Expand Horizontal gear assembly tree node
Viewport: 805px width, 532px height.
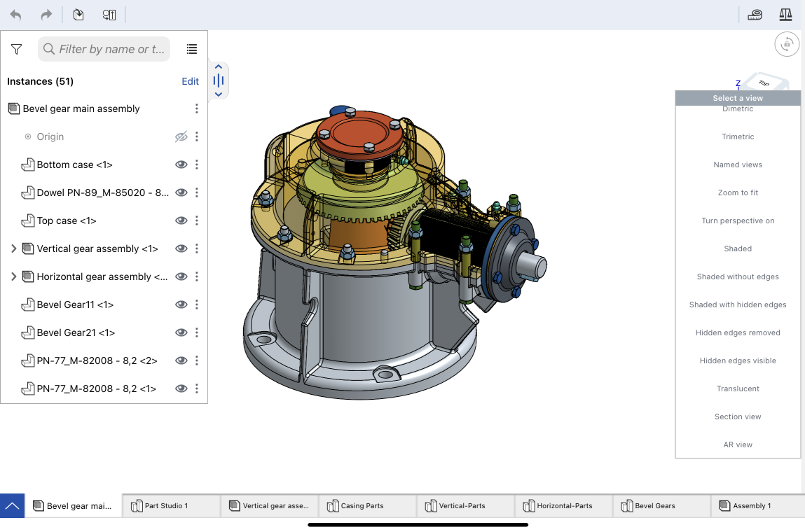(13, 276)
